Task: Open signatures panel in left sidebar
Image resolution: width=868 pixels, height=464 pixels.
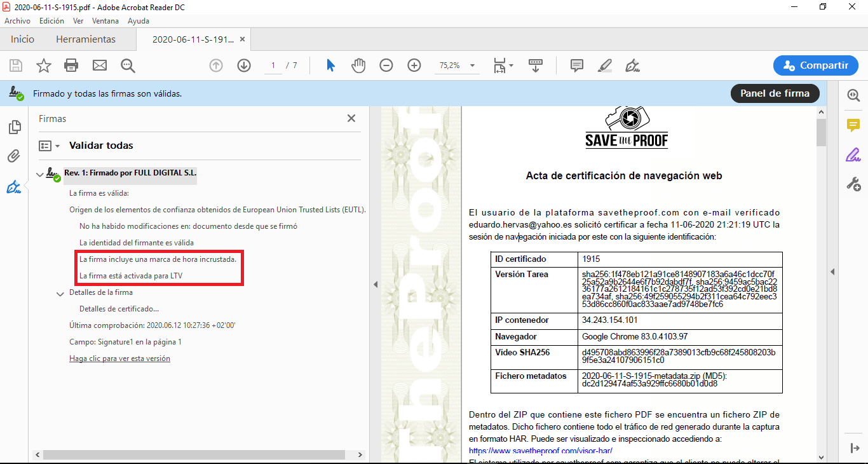Action: 14,187
